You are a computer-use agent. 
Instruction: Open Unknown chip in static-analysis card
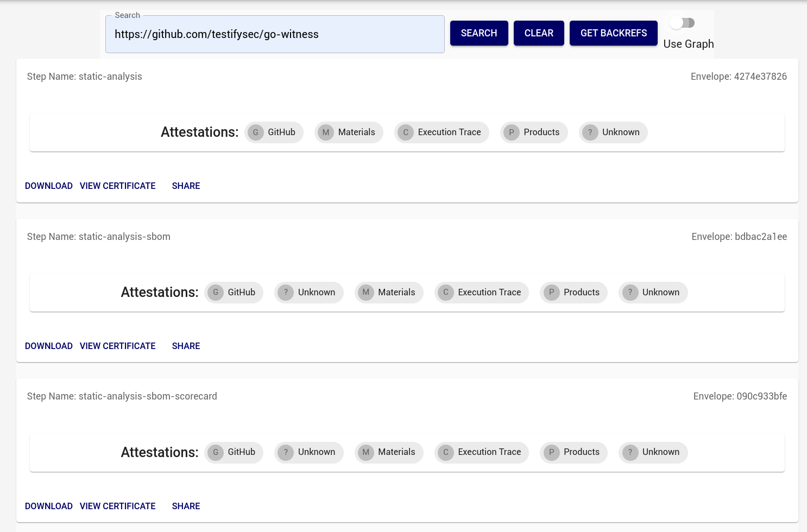[x=613, y=132]
